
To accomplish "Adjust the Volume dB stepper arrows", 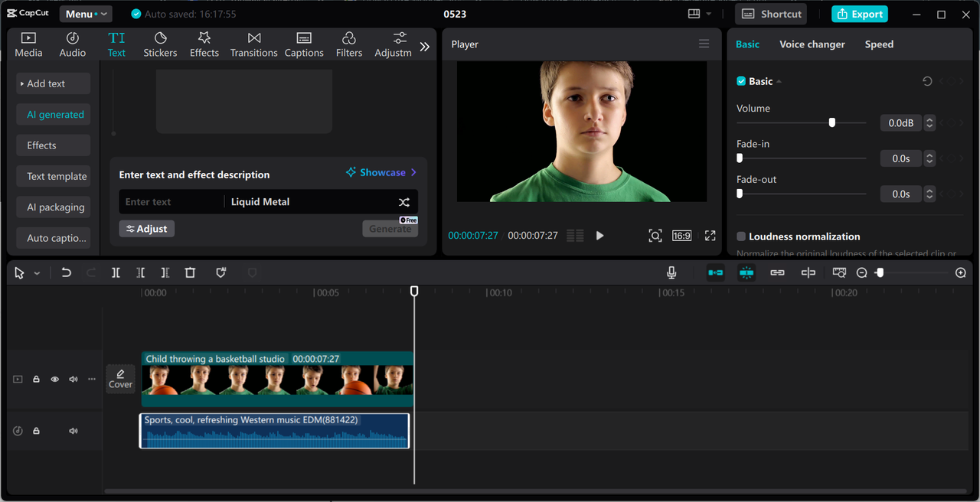I will click(929, 122).
